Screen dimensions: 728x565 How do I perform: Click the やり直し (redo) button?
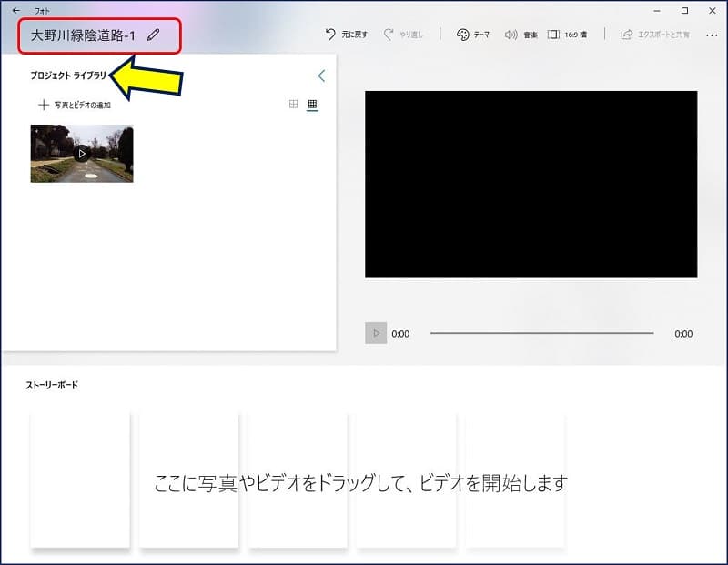[403, 35]
